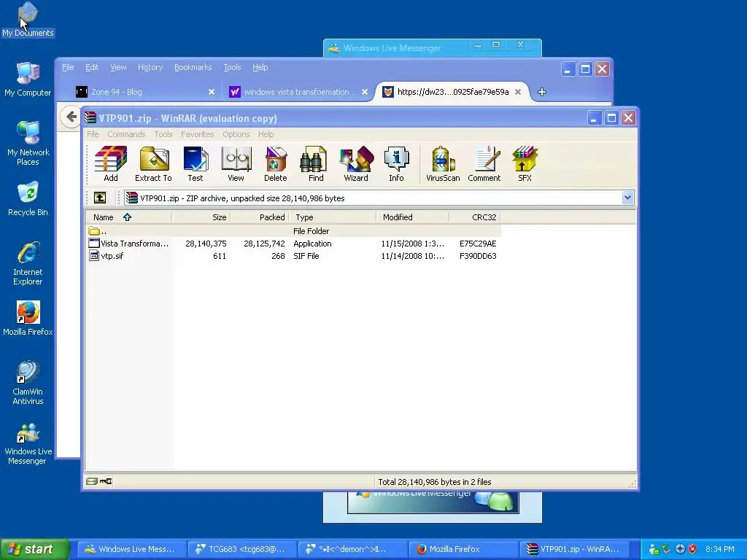Click the Comment toolbar icon
This screenshot has width=747, height=560.
[484, 164]
